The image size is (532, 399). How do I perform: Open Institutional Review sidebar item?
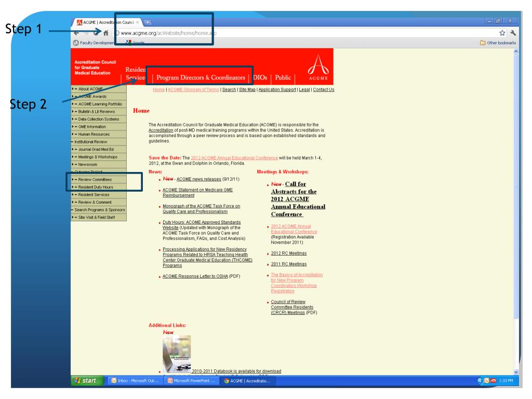(x=99, y=142)
